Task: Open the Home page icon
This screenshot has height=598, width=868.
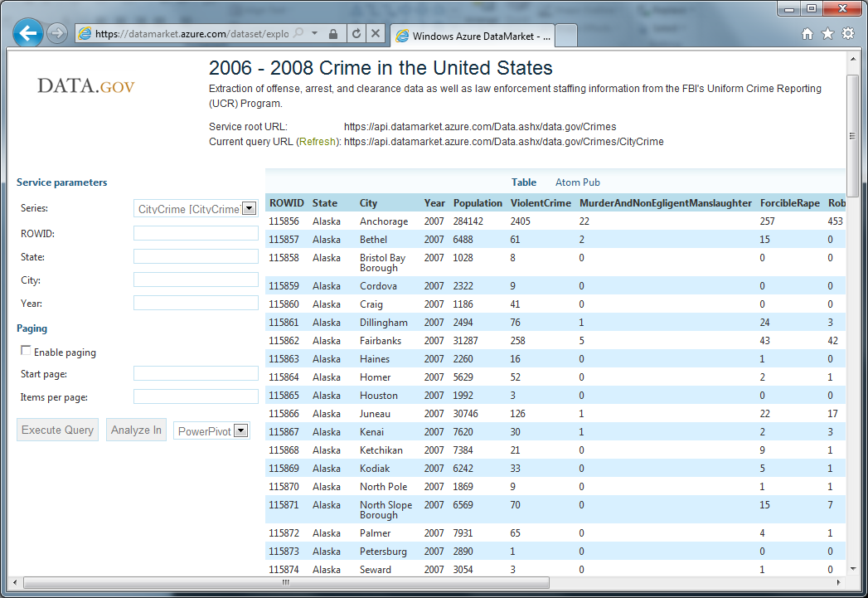Action: (807, 34)
